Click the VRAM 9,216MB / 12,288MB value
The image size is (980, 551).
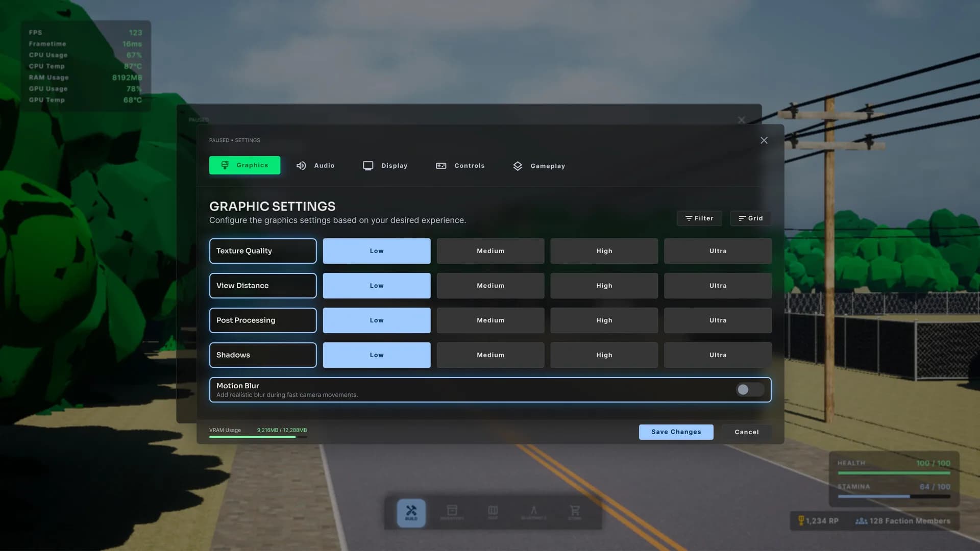click(282, 430)
